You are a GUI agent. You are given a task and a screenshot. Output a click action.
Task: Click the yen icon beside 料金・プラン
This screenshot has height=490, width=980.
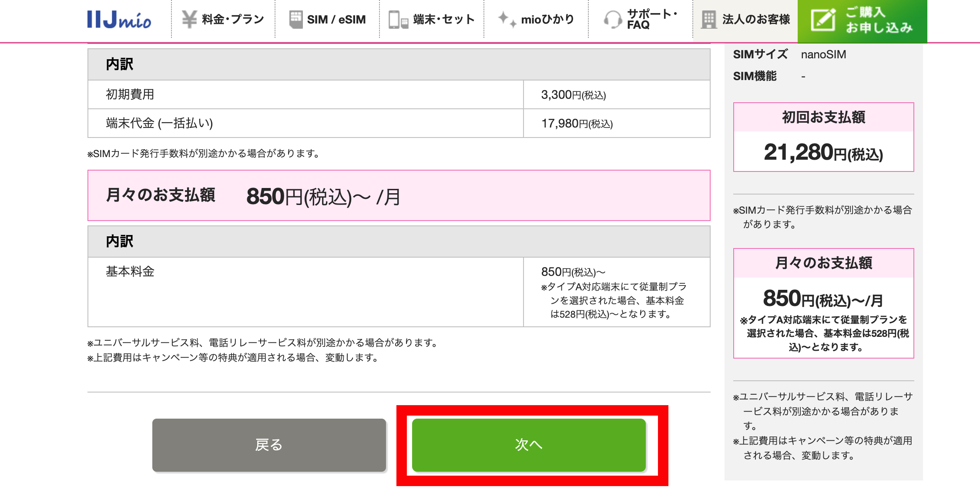click(189, 19)
